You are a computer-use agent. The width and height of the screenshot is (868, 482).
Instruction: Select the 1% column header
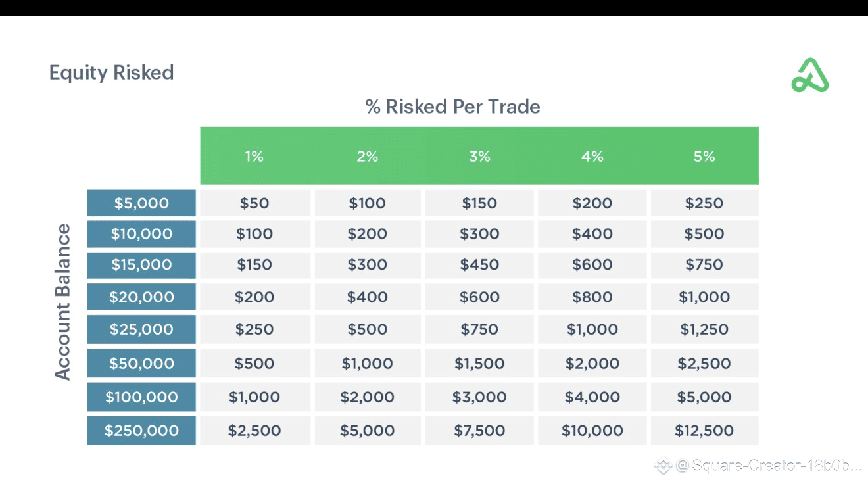coord(254,156)
